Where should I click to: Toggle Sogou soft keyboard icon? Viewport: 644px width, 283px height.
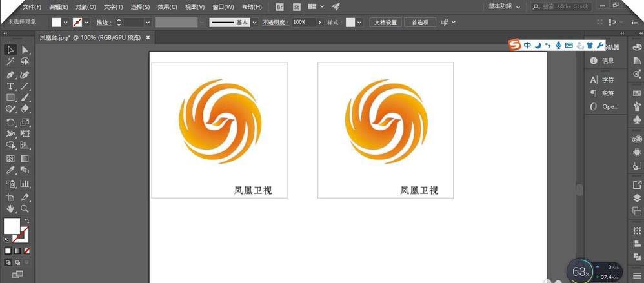click(569, 45)
